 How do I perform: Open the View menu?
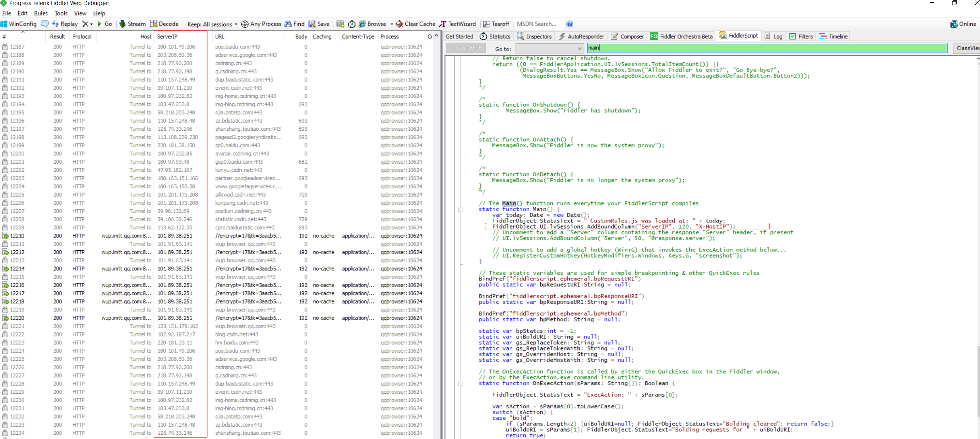click(80, 13)
